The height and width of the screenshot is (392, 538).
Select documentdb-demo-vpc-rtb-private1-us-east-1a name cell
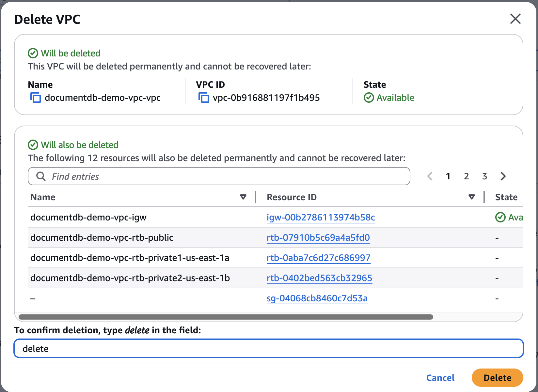(x=130, y=258)
